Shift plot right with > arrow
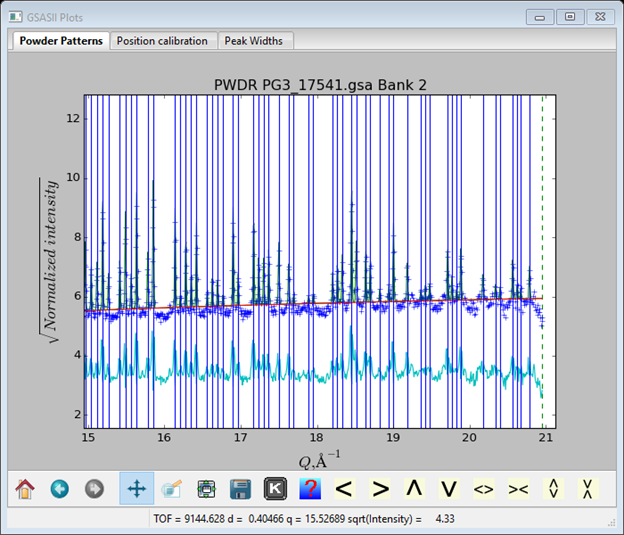Screen dimensions: 624x535 point(381,489)
